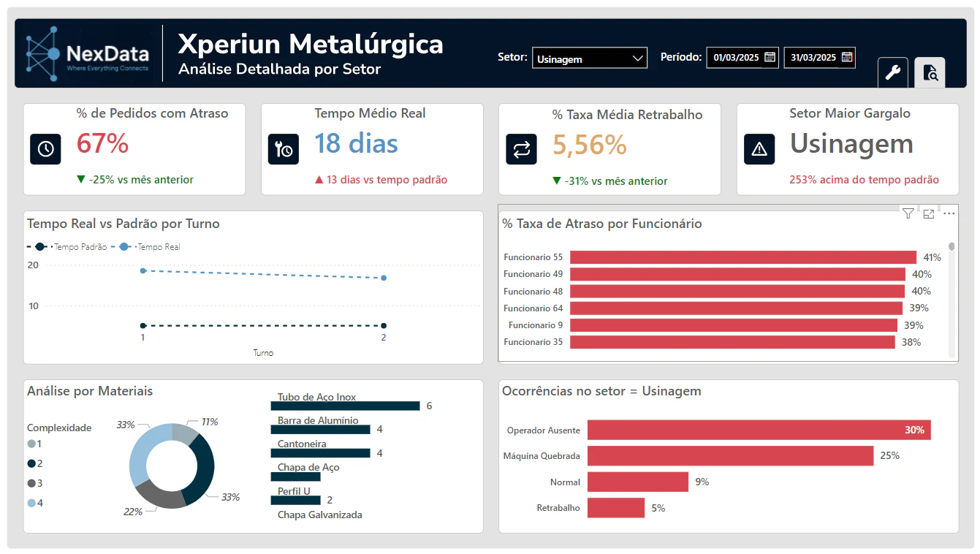Screen dimensions: 980x554
Task: Select Funcionario 9 bar
Action: (734, 325)
